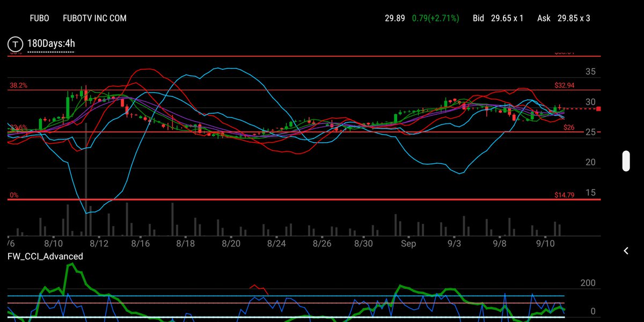Tap the 20 price axis label

click(x=590, y=163)
